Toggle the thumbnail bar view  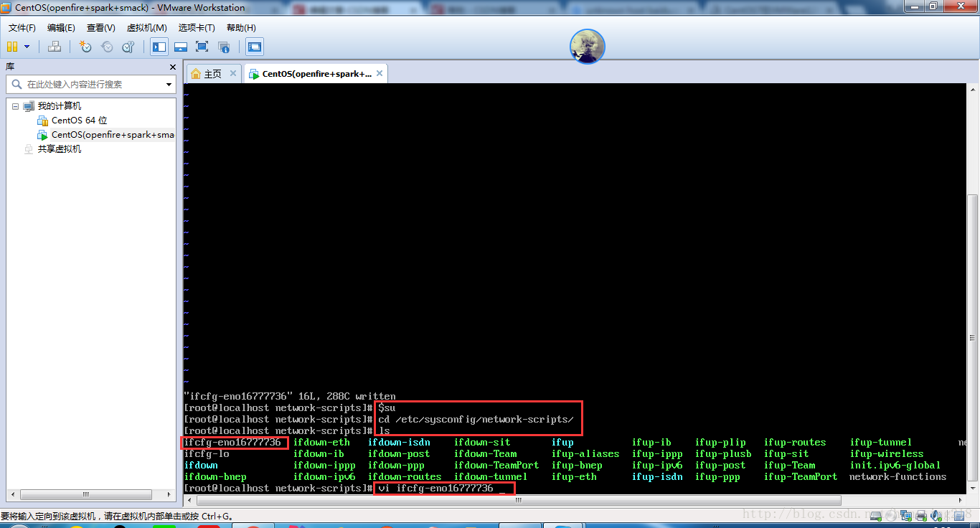click(x=181, y=47)
